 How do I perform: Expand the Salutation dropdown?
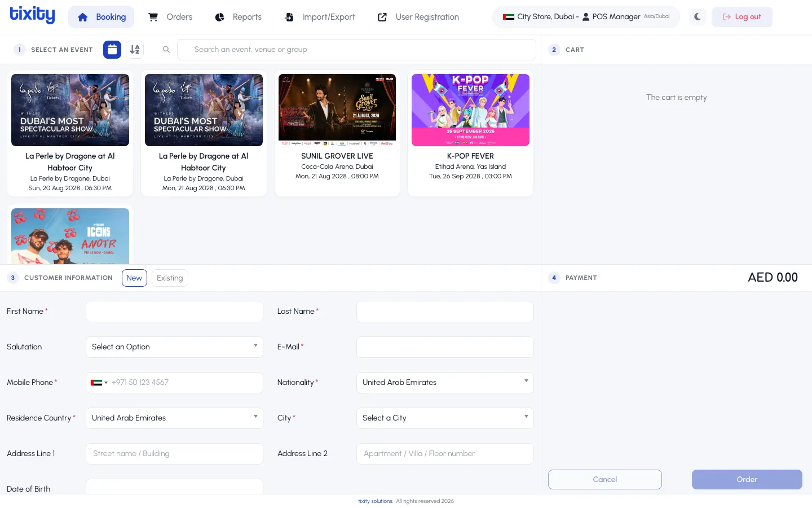(x=174, y=347)
